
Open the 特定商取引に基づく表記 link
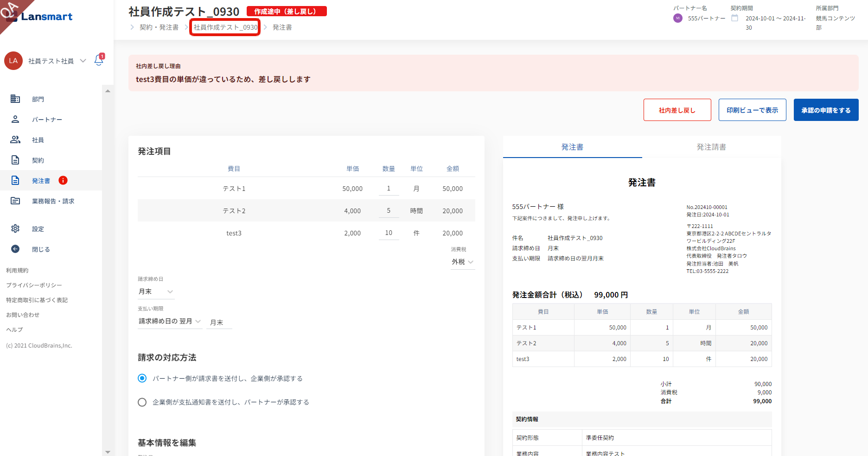[x=37, y=300]
